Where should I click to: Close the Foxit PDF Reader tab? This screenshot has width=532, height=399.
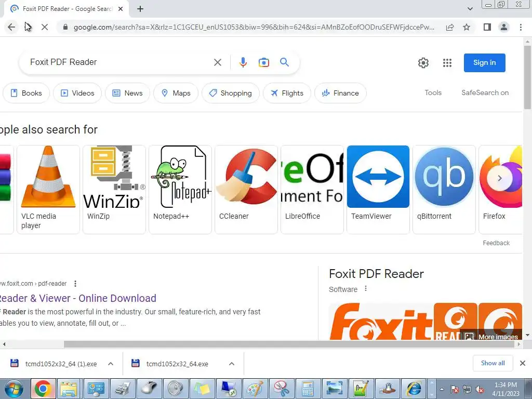[121, 9]
